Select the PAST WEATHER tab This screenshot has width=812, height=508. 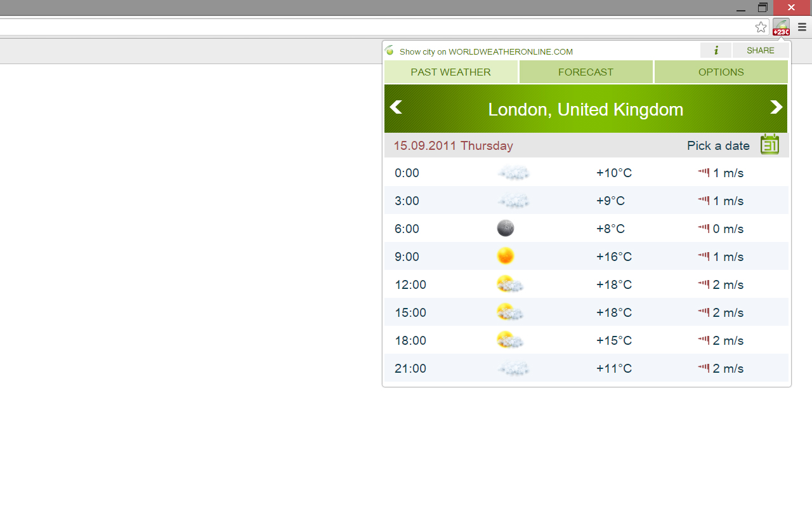450,72
